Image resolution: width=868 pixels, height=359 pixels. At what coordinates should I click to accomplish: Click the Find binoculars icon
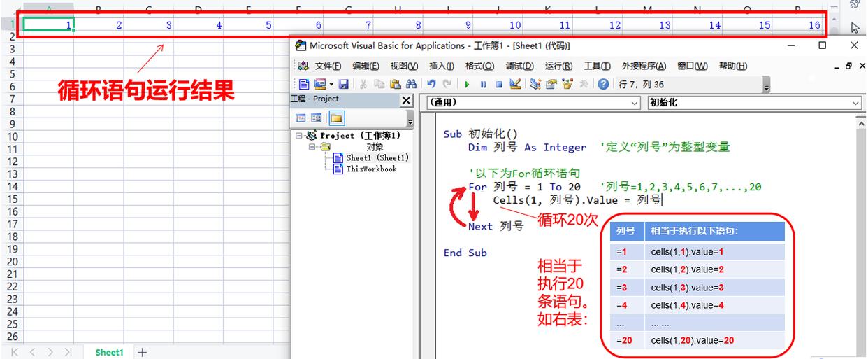click(412, 84)
